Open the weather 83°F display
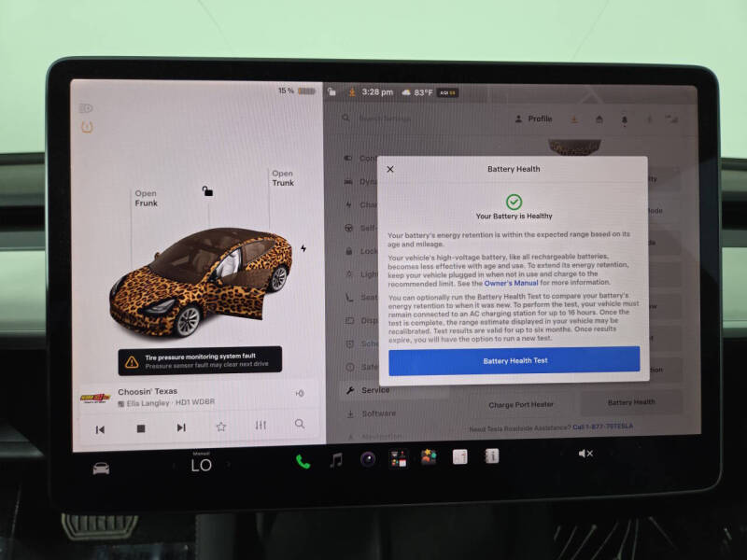This screenshot has width=747, height=560. click(x=417, y=92)
